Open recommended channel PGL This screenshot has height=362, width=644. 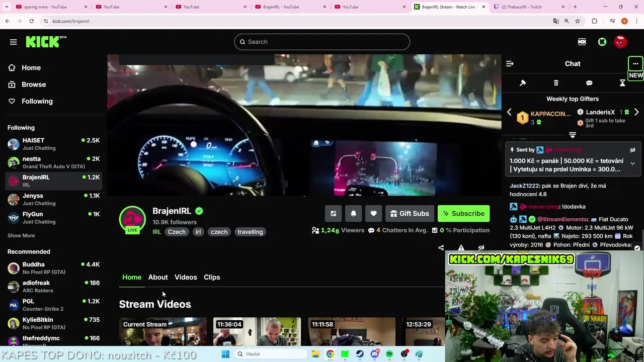coord(53,305)
